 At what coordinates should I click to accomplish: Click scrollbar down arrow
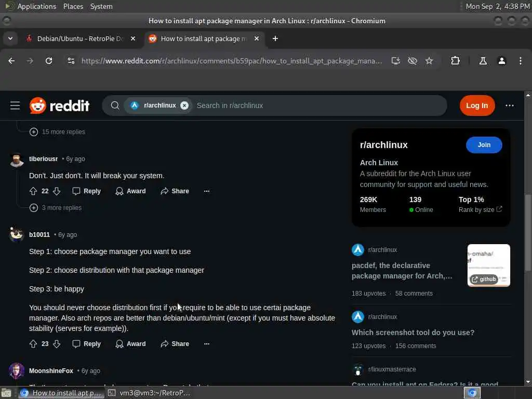tap(528, 382)
